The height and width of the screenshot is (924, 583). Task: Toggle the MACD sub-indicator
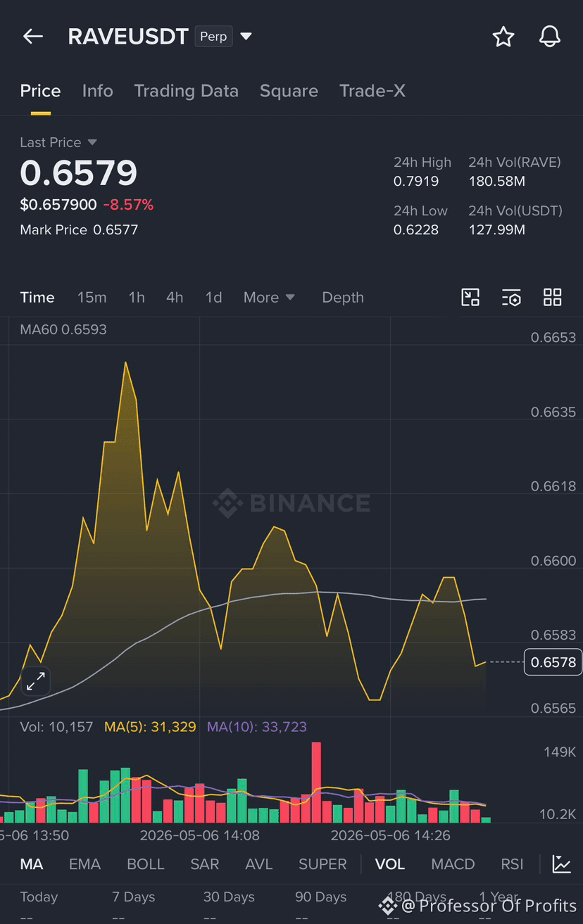tap(453, 864)
